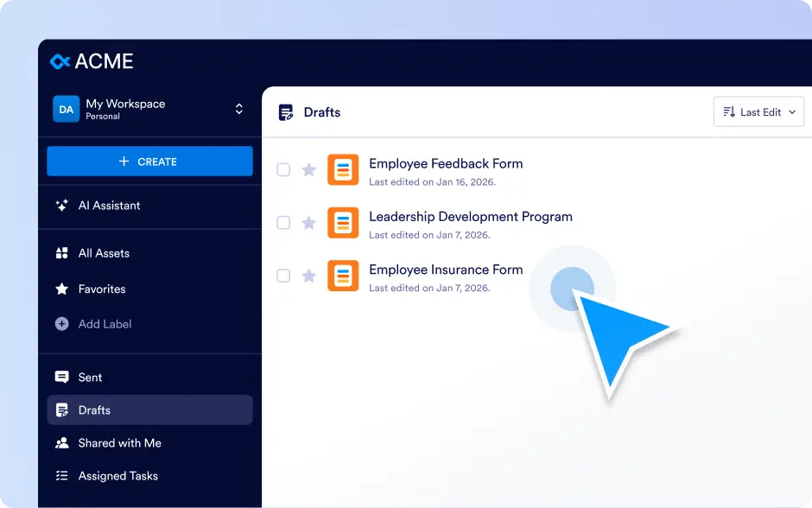This screenshot has height=508, width=812.
Task: Click the sort icon in Last Edit
Action: pos(728,111)
